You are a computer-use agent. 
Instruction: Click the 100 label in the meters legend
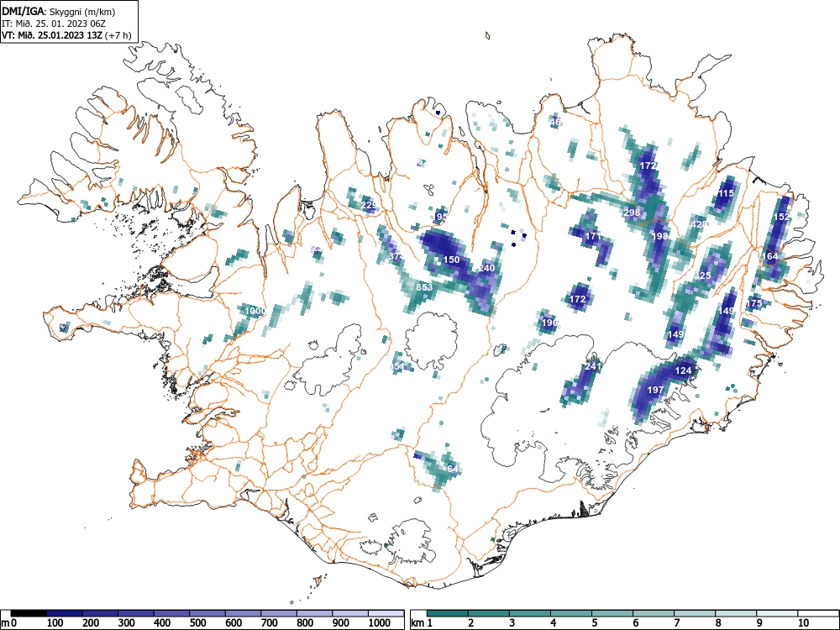pos(55,622)
